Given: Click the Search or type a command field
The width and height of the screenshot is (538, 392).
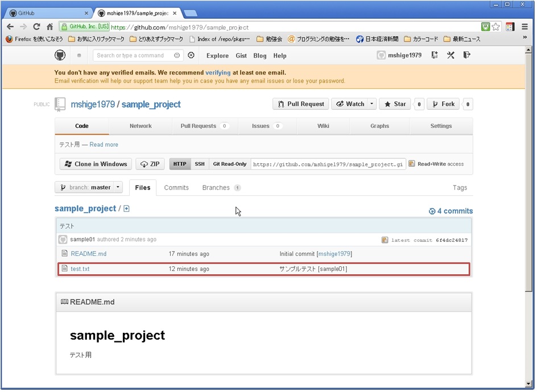Looking at the screenshot, I should tap(138, 56).
